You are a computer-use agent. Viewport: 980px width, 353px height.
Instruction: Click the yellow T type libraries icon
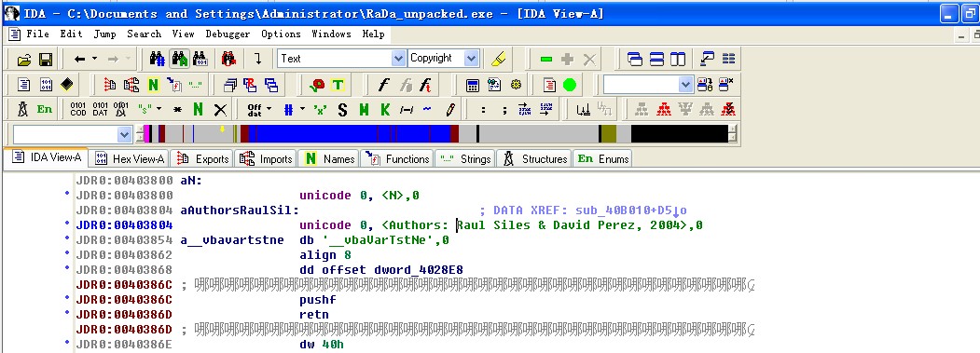(338, 85)
